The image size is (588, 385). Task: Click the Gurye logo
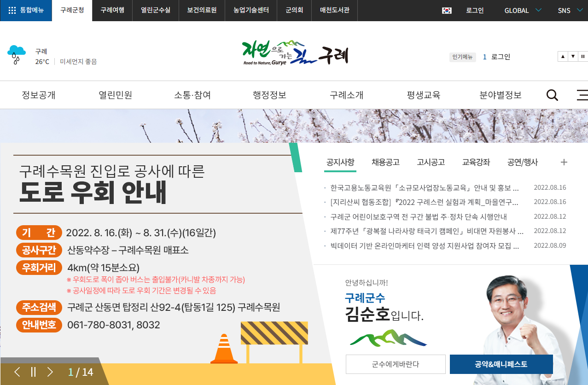point(295,53)
